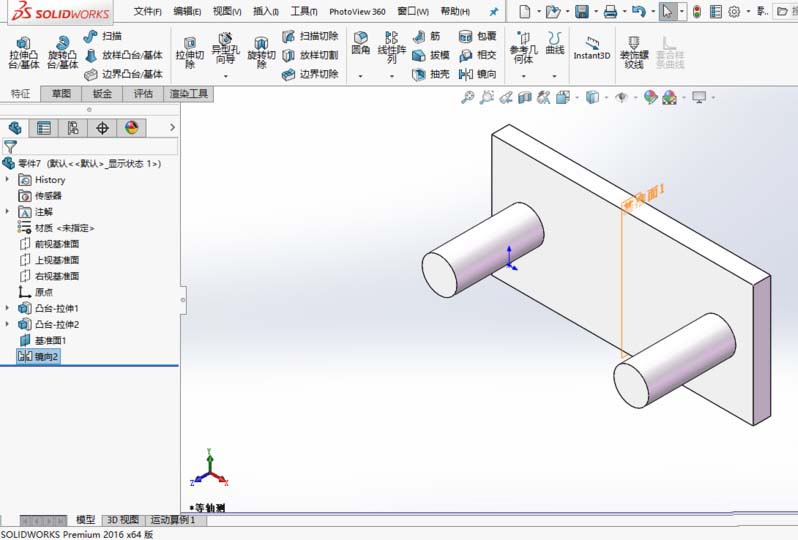The image size is (798, 540).
Task: Select Boundary Cut (边界切除)
Action: point(310,74)
